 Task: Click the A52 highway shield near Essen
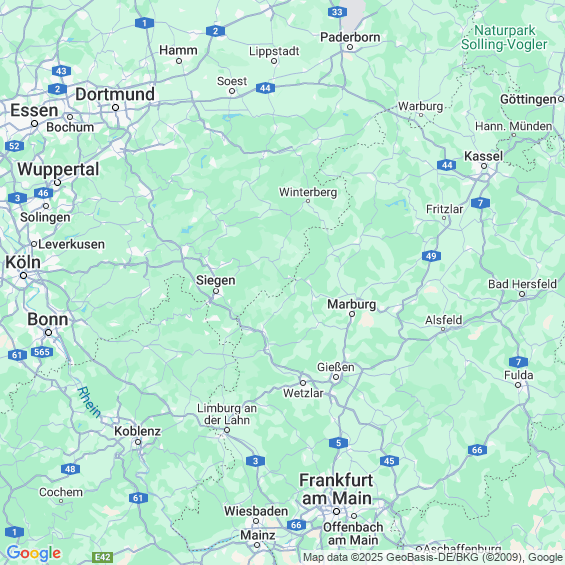point(14,146)
